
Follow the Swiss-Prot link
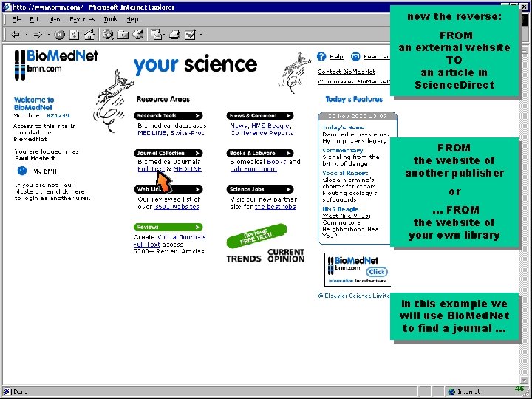tap(187, 133)
